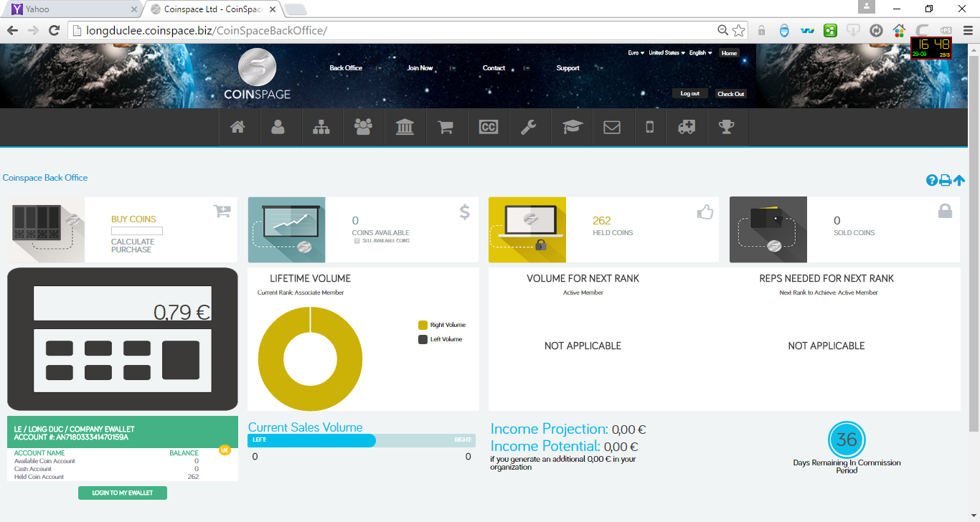Open the mobile phone icon
Viewport: 980px width, 522px height.
pos(650,127)
